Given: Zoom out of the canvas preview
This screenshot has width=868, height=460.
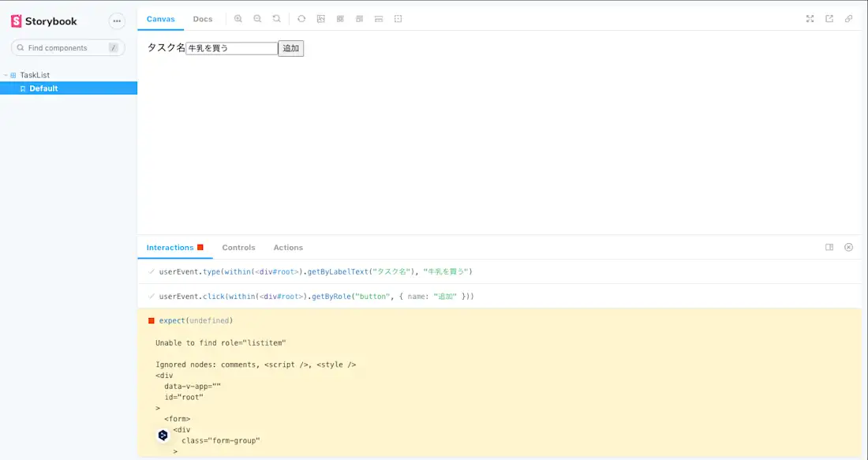Looking at the screenshot, I should point(256,19).
